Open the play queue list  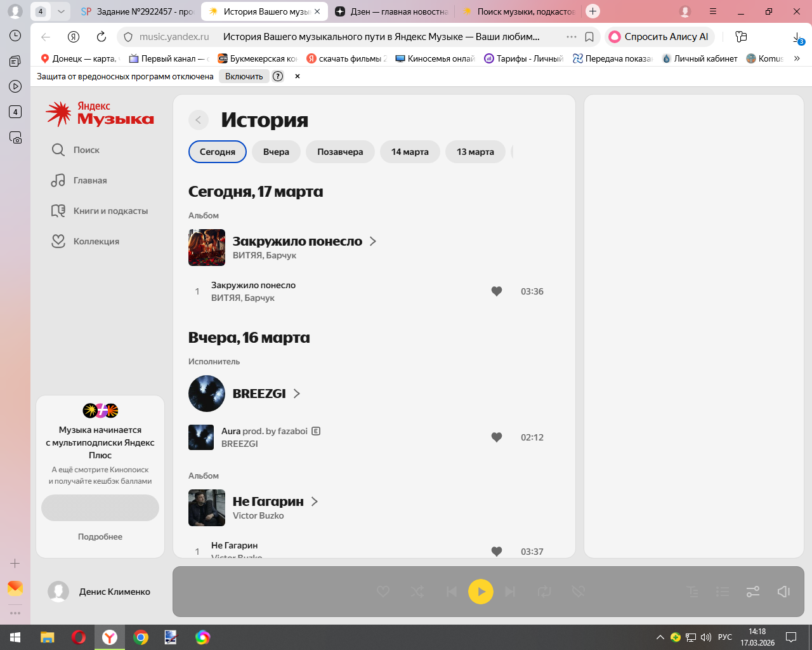(723, 592)
